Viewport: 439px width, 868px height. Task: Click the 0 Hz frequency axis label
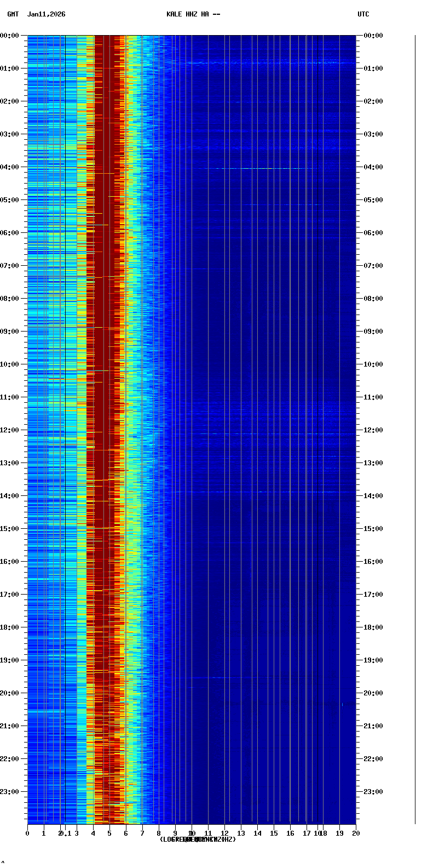click(x=27, y=833)
